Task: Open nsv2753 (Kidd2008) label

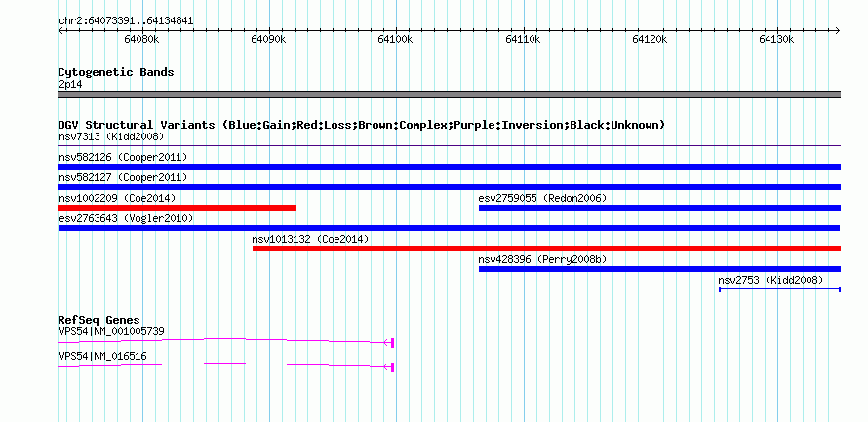Action: click(x=771, y=280)
